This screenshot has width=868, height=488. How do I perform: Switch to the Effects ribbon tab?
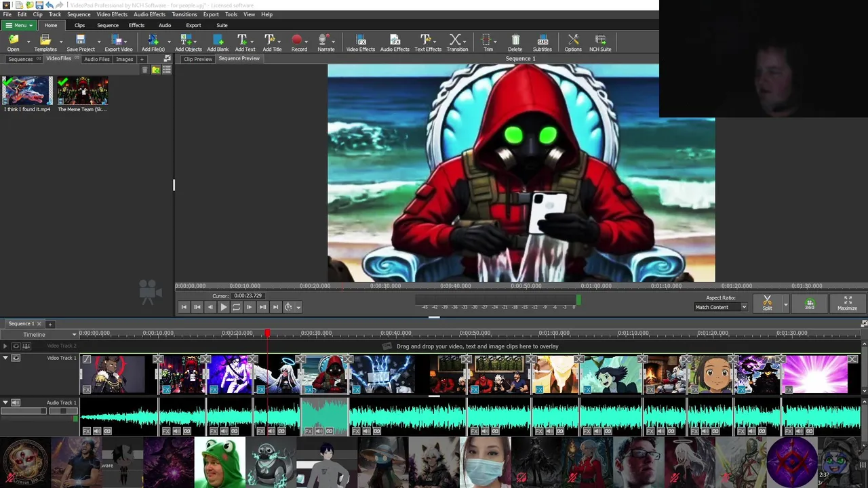coord(136,25)
